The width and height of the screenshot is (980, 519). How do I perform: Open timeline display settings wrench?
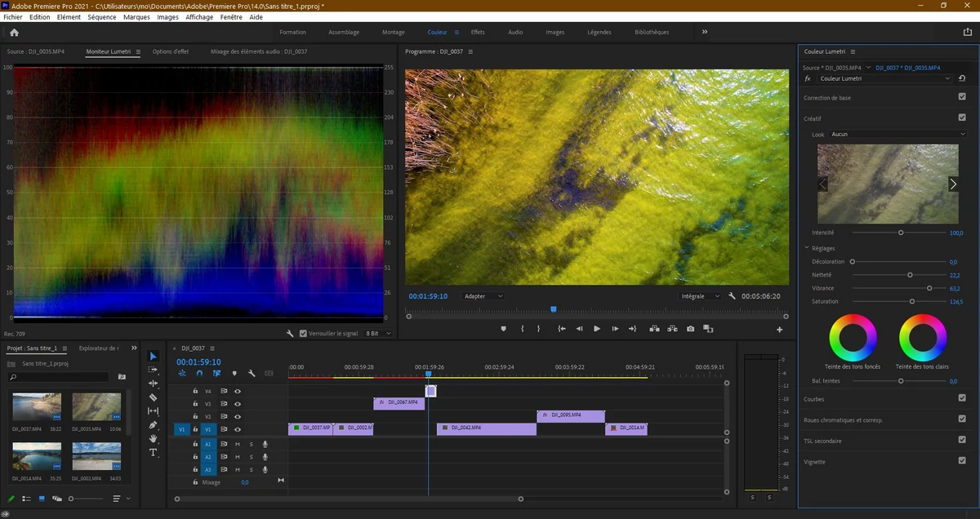click(252, 374)
